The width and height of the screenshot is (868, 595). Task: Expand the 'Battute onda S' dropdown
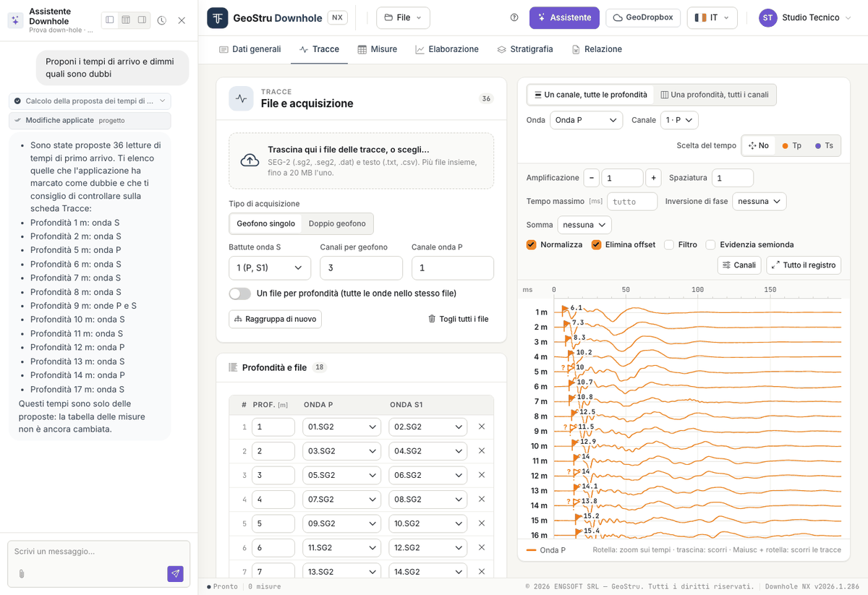click(x=270, y=267)
